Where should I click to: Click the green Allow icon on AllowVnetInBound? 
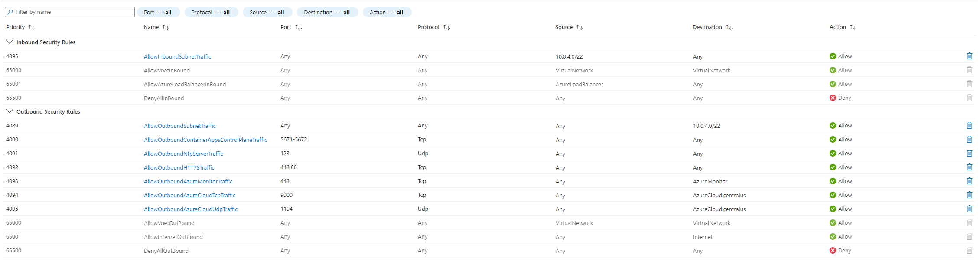pyautogui.click(x=833, y=70)
